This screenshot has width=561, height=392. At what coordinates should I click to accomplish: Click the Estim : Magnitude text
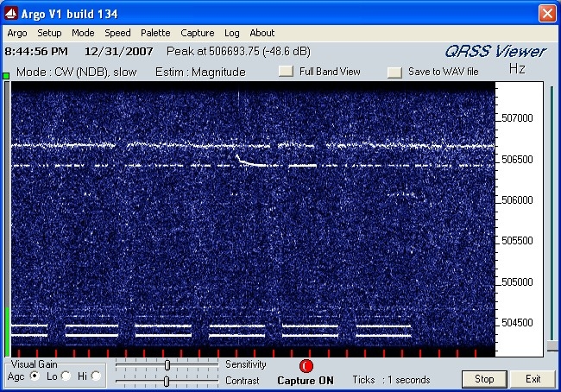(200, 73)
